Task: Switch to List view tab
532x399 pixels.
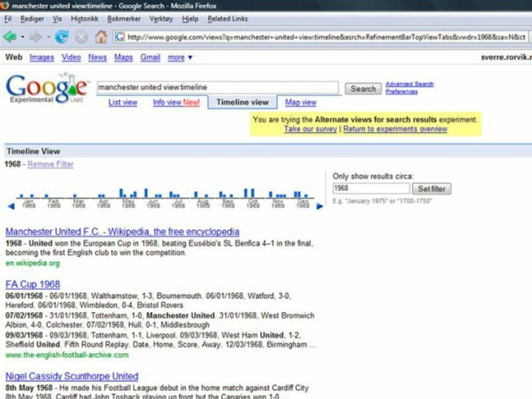Action: point(123,102)
